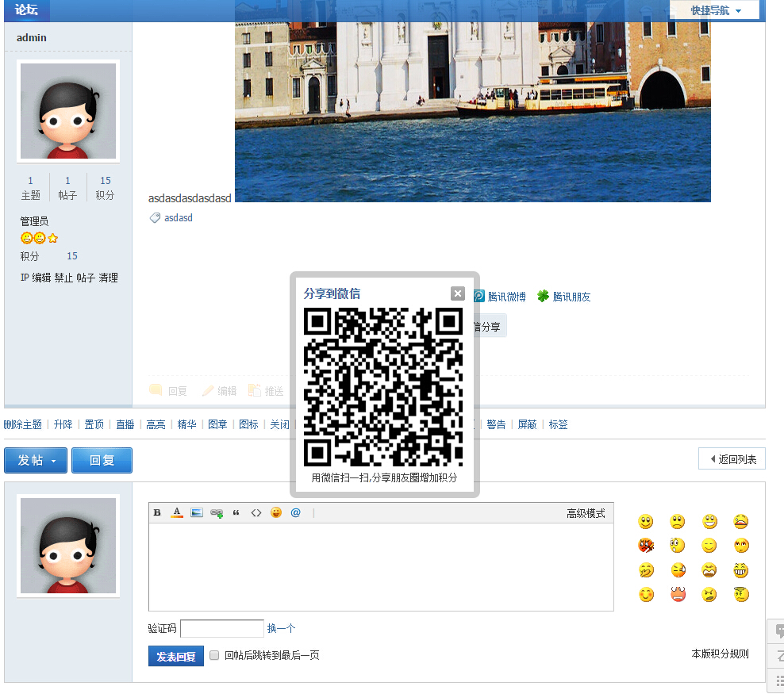Click the code brackets icon in editor

pyautogui.click(x=256, y=513)
